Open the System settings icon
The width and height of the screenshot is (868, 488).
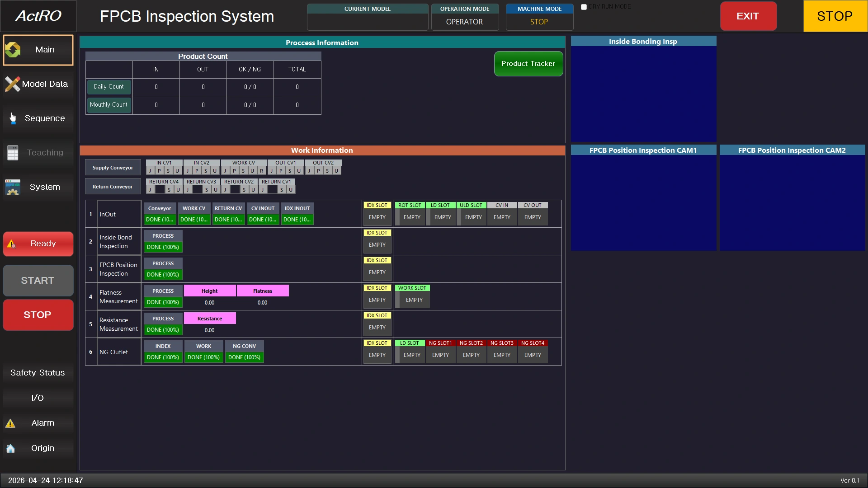coord(13,187)
